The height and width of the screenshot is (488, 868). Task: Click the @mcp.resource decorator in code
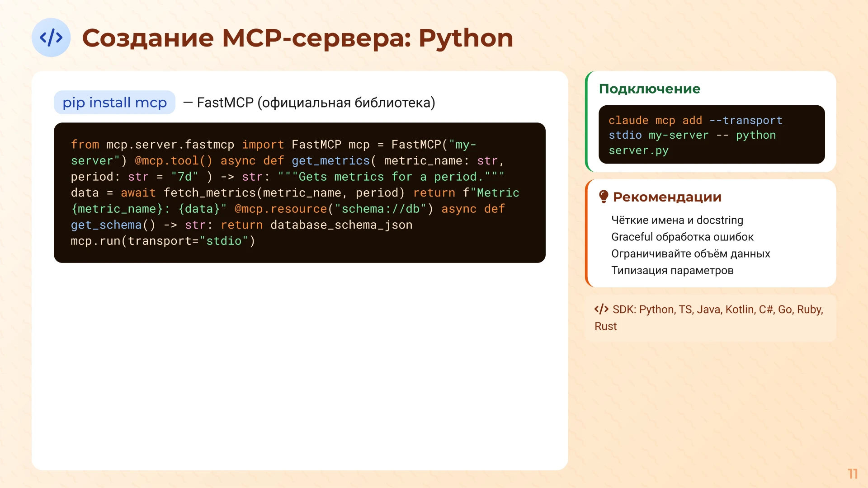coord(280,209)
